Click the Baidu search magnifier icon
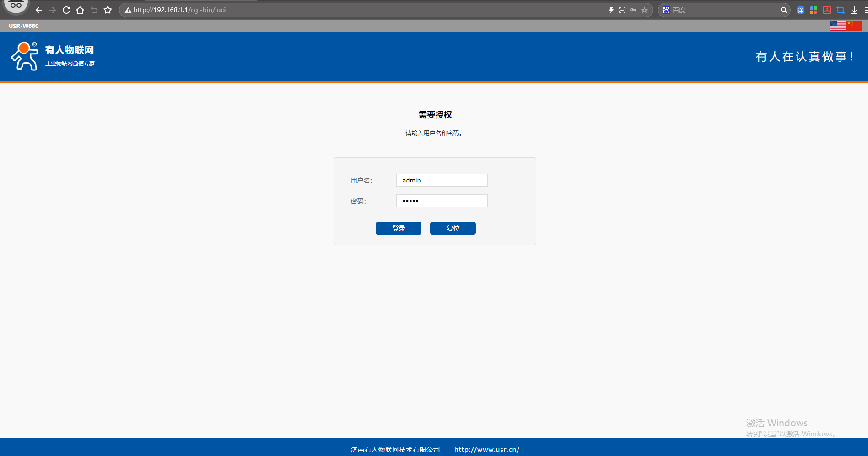 point(783,10)
